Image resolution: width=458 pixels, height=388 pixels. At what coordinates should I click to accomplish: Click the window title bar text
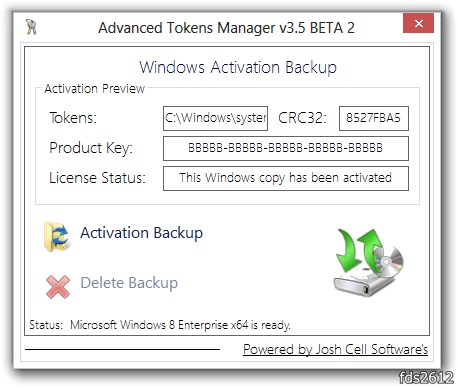[x=226, y=28]
